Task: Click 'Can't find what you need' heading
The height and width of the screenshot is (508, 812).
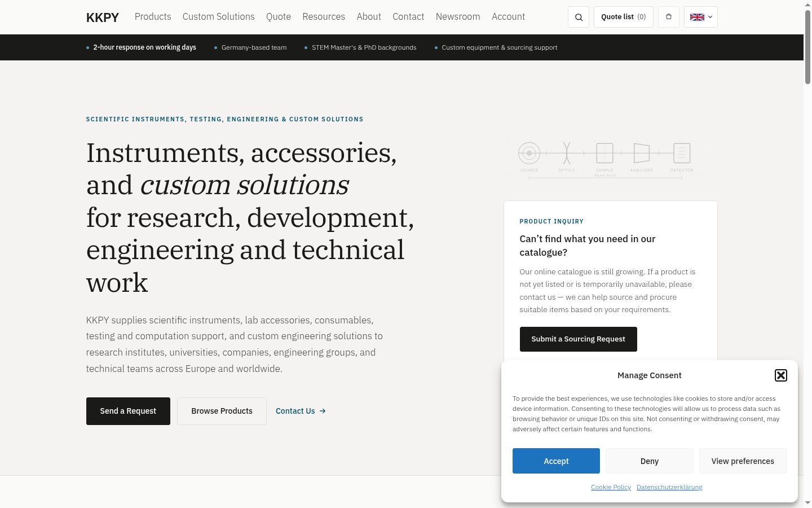Action: click(588, 246)
